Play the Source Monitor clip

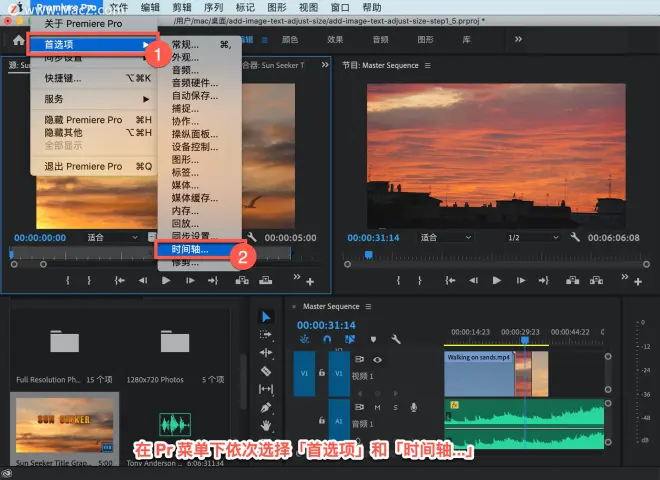pos(166,280)
